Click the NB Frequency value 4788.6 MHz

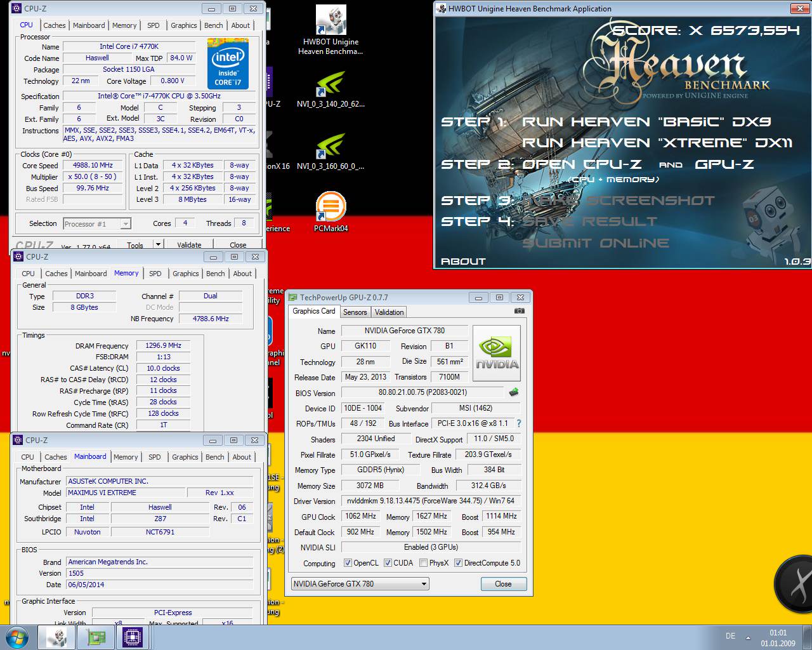coord(211,319)
